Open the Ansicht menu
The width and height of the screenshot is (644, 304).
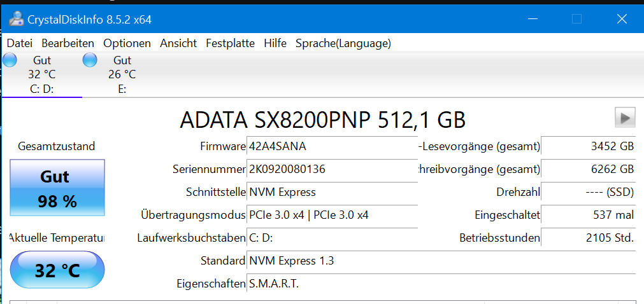click(178, 43)
